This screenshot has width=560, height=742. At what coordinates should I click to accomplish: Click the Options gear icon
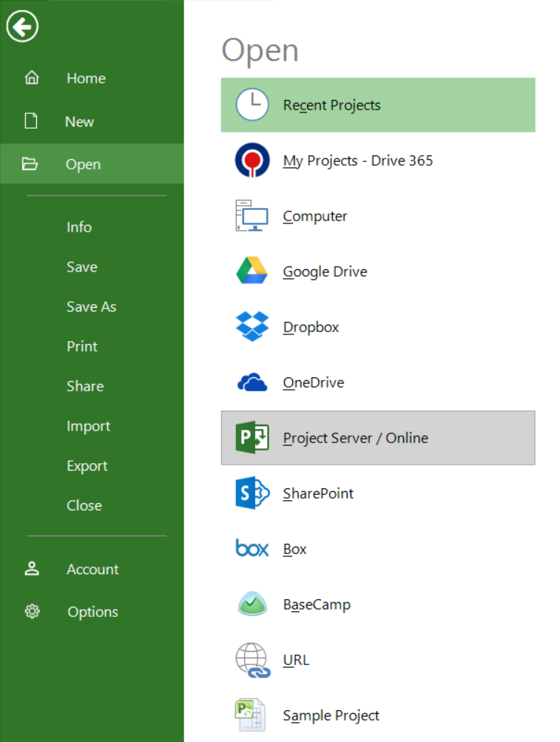click(x=31, y=612)
